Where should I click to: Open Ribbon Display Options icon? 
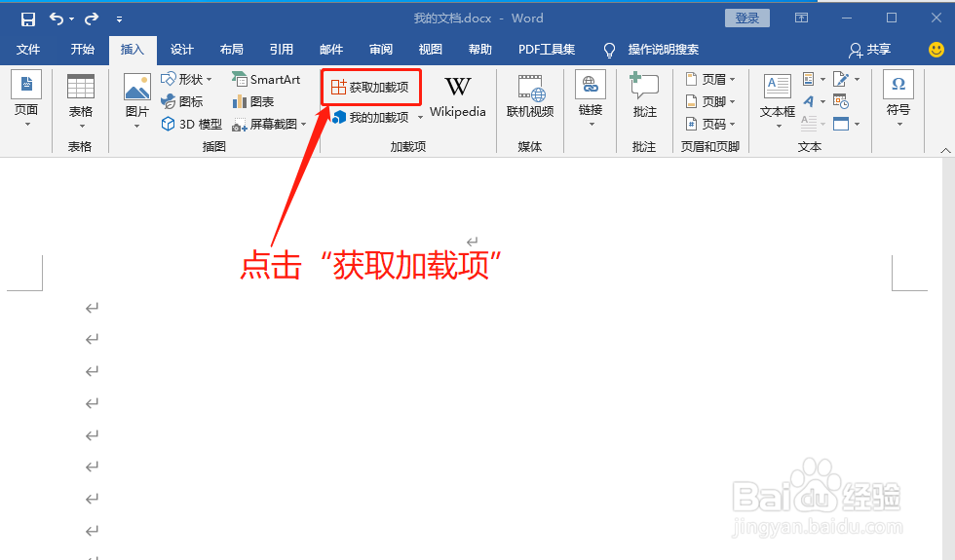coord(801,18)
